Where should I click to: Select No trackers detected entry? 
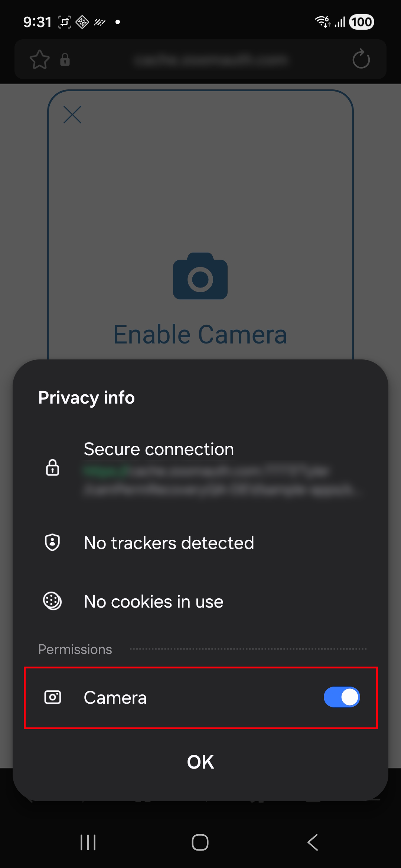[x=169, y=543]
